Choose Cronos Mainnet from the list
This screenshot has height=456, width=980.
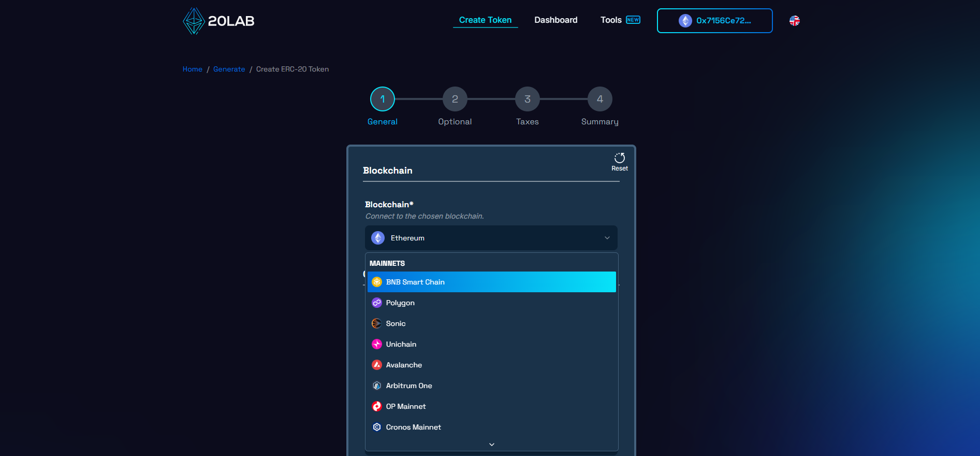(x=491, y=427)
